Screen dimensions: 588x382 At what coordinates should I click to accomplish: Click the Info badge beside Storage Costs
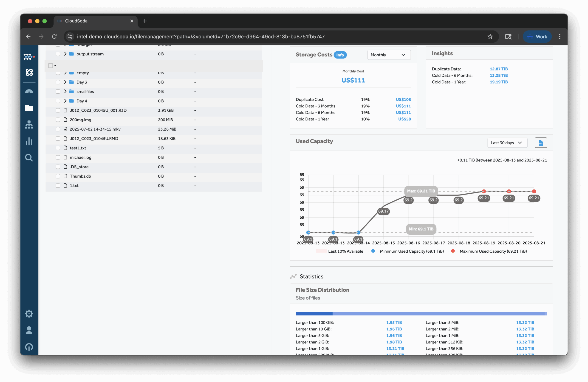[340, 55]
